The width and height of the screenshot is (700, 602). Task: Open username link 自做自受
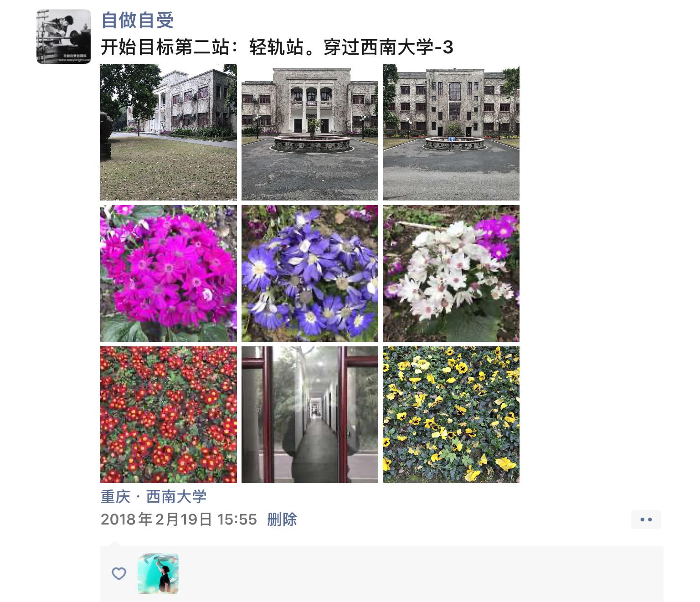click(138, 20)
